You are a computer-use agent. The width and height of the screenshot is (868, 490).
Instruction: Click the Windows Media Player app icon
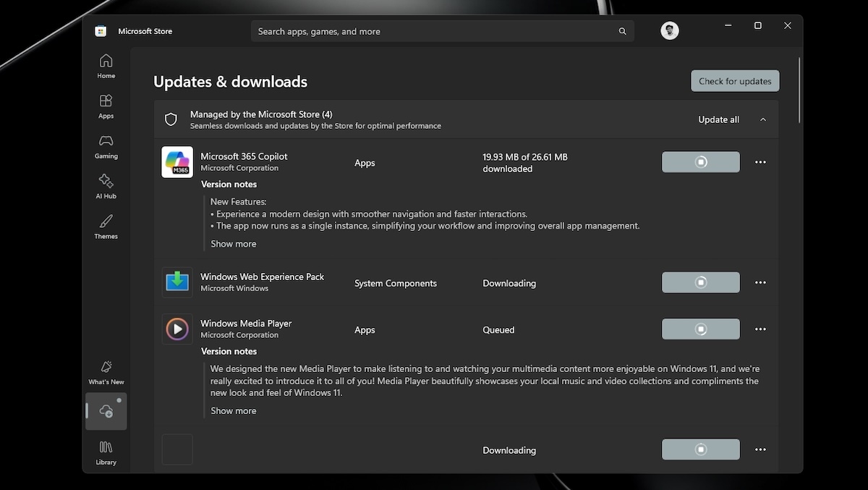[x=177, y=329]
